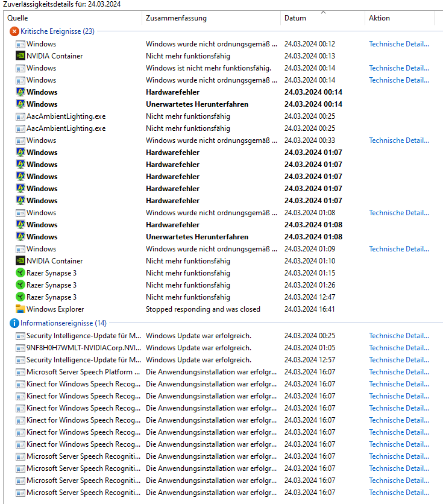Click the Razer Synapse 3 icon at 12:47

coord(20,297)
